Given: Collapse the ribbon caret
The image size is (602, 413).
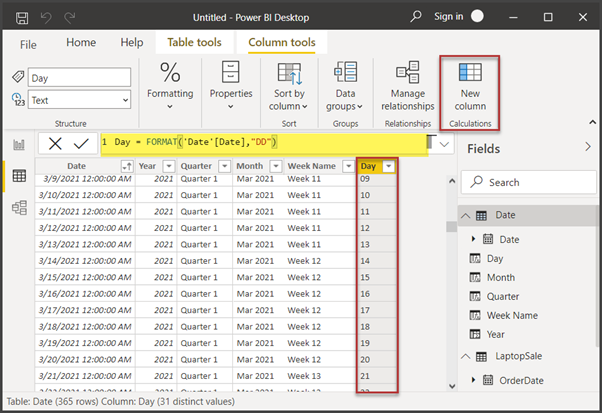Looking at the screenshot, I should pyautogui.click(x=592, y=122).
